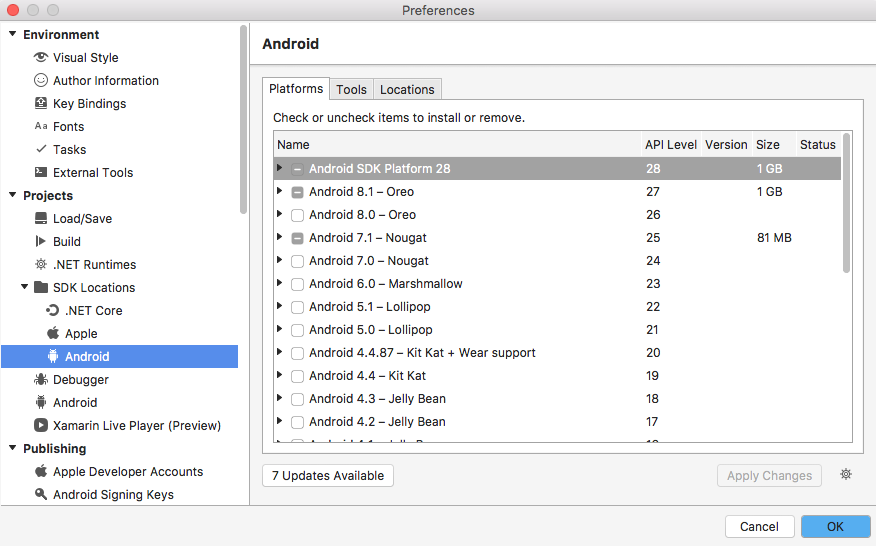Check the Android 4.4.87 Kit Kat + Wear checkbox
876x546 pixels.
(x=297, y=353)
